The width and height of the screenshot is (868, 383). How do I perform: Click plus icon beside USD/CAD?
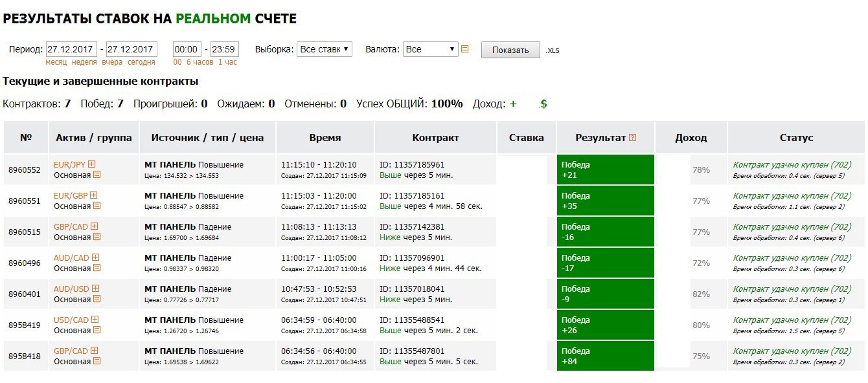click(95, 320)
